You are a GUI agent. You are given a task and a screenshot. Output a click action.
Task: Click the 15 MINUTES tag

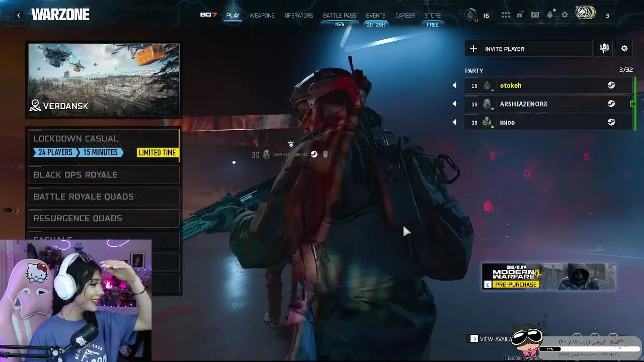[100, 152]
